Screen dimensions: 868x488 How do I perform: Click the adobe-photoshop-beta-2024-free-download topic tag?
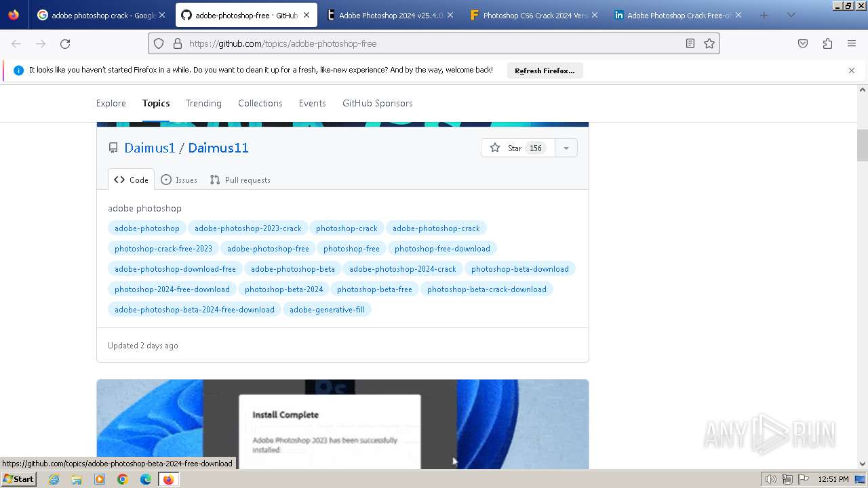195,310
